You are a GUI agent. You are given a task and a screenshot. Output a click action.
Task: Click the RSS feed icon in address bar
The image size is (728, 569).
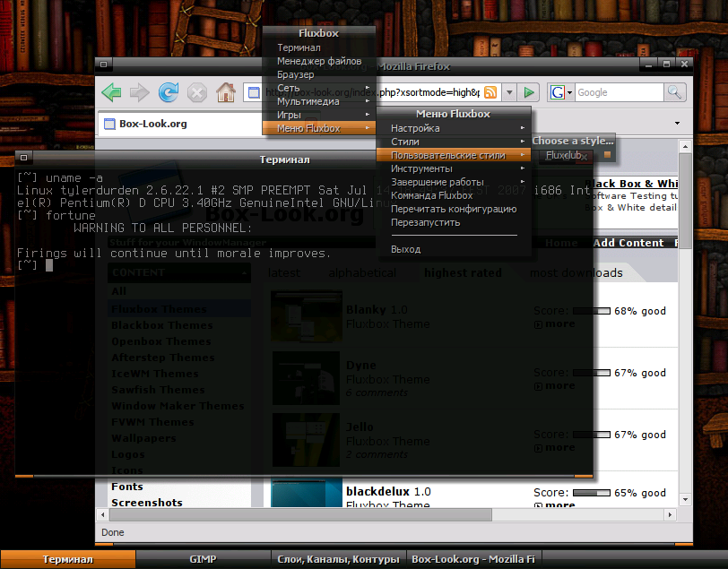(x=490, y=92)
